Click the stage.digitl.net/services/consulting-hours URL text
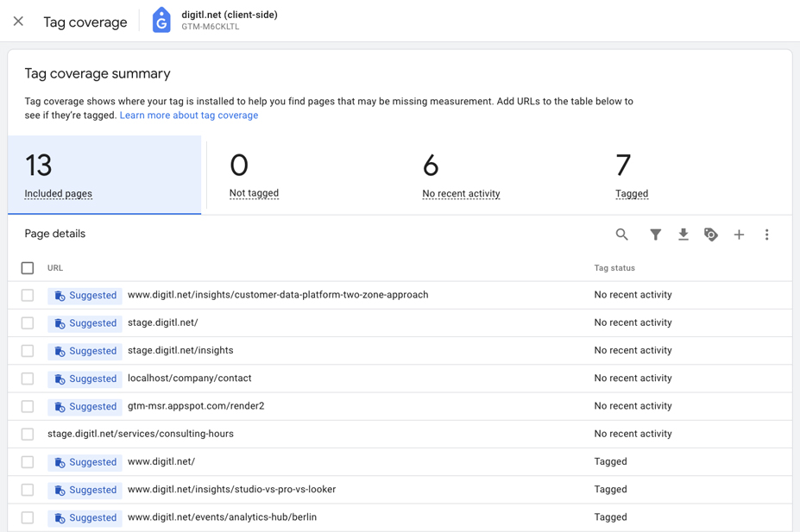 [x=141, y=434]
